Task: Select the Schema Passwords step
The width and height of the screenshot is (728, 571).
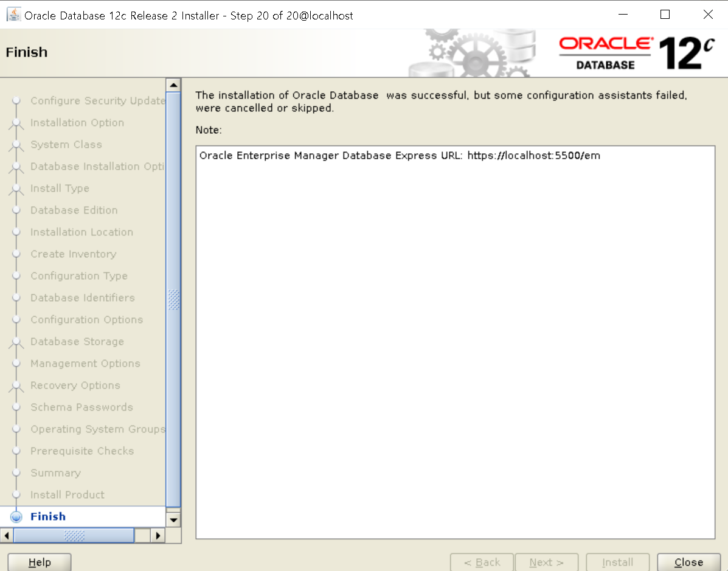Action: pyautogui.click(x=81, y=407)
